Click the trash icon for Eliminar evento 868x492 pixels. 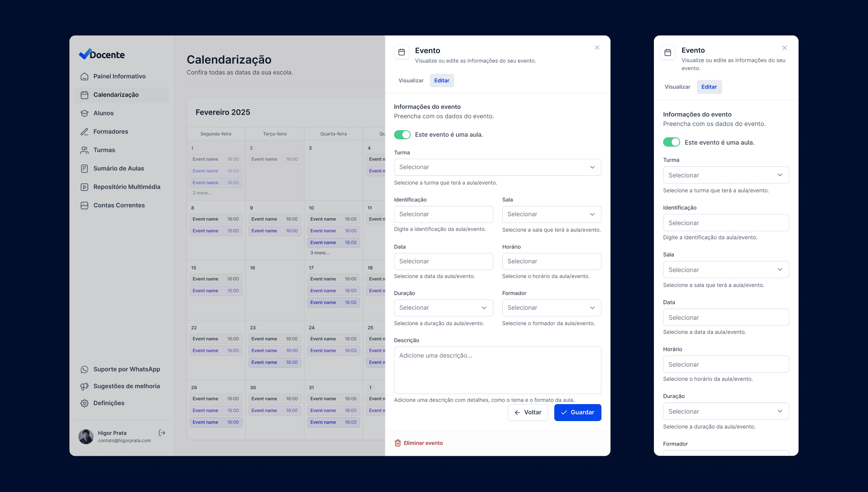[397, 443]
